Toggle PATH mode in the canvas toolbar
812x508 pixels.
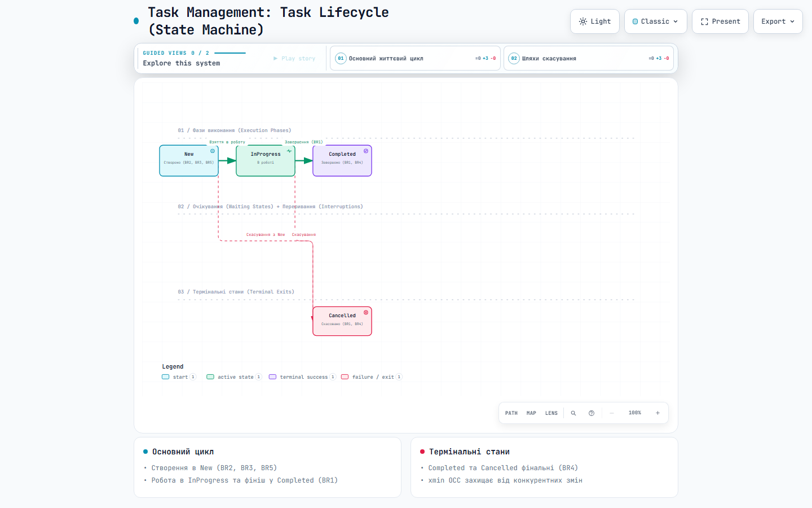click(x=511, y=413)
